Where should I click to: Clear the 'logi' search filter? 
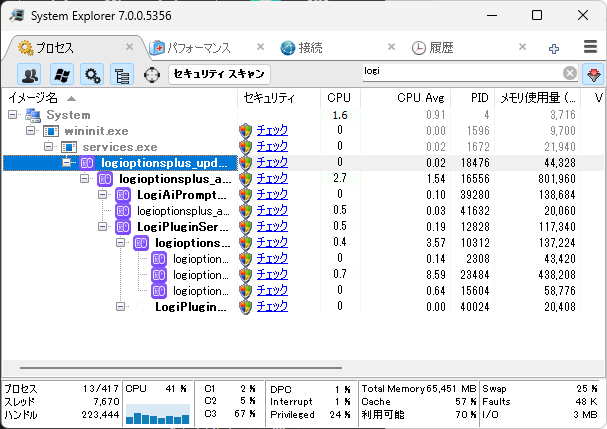pos(569,73)
